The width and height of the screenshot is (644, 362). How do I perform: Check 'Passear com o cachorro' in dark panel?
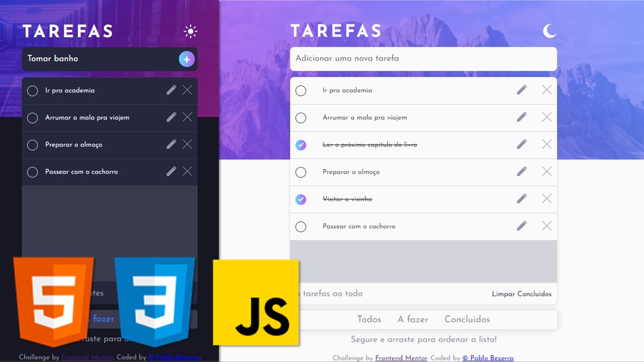(x=32, y=172)
